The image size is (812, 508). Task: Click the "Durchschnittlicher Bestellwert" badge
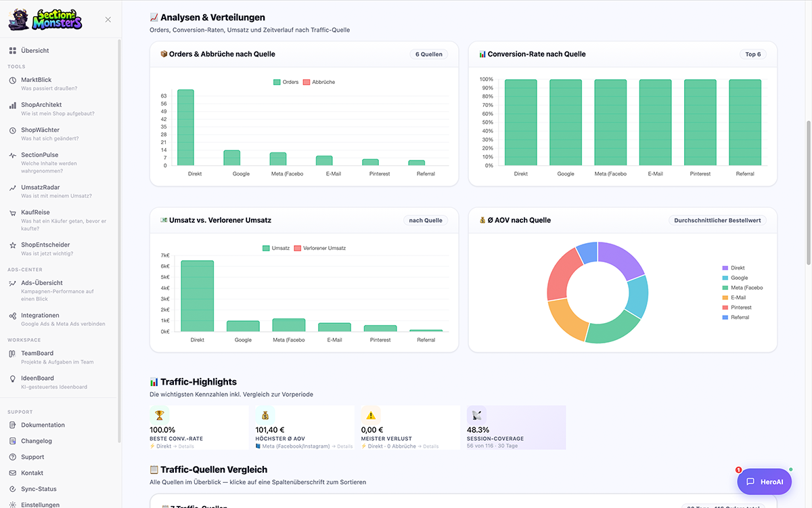pos(718,220)
